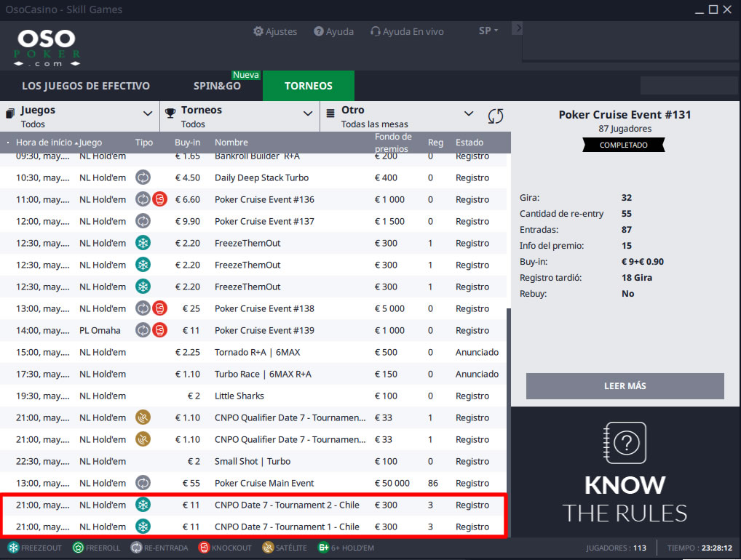Open the Ayuda help icon
This screenshot has height=560, width=741.
pyautogui.click(x=319, y=31)
